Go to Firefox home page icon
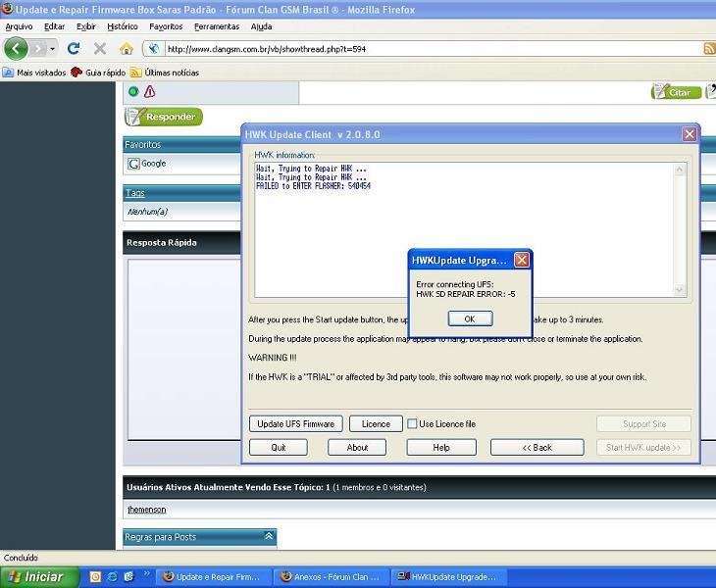This screenshot has width=716, height=588. pos(126,48)
